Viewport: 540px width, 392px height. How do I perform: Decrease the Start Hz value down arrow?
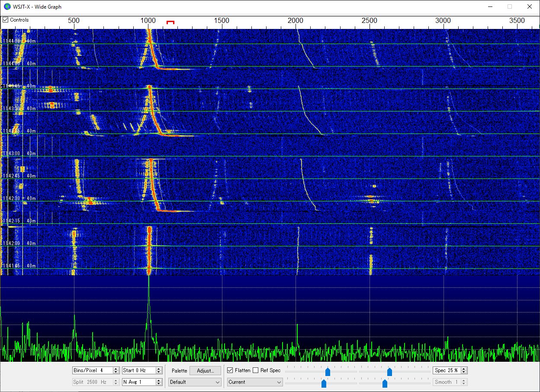coord(159,372)
